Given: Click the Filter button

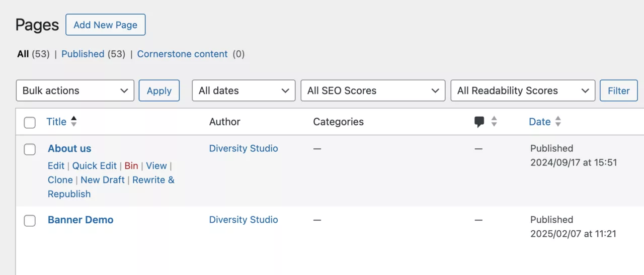Looking at the screenshot, I should coord(618,90).
